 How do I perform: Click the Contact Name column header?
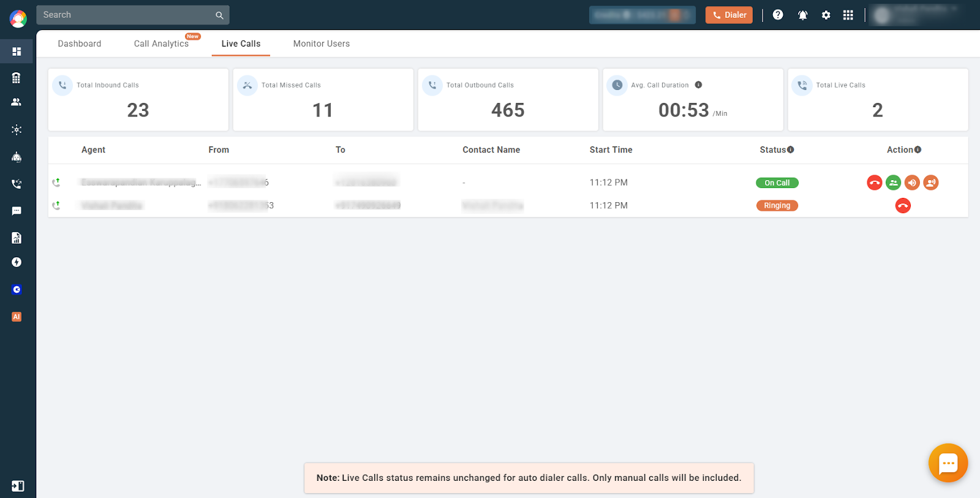click(491, 149)
